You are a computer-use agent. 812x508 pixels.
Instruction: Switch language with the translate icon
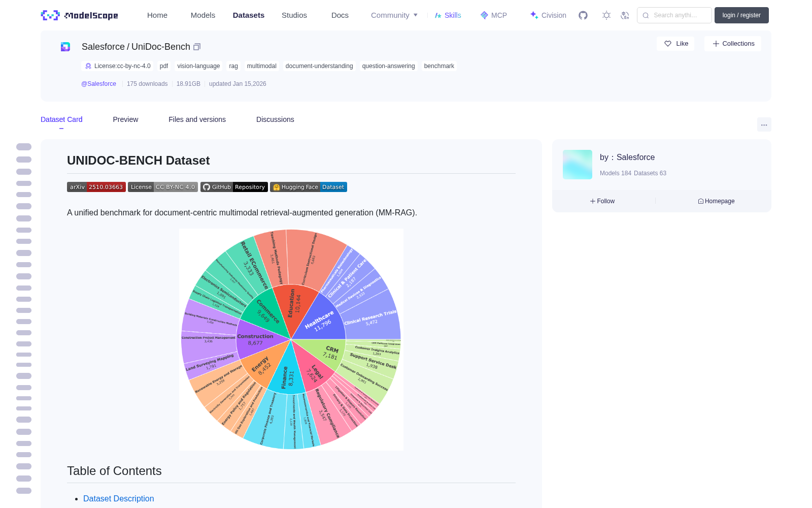pos(625,15)
